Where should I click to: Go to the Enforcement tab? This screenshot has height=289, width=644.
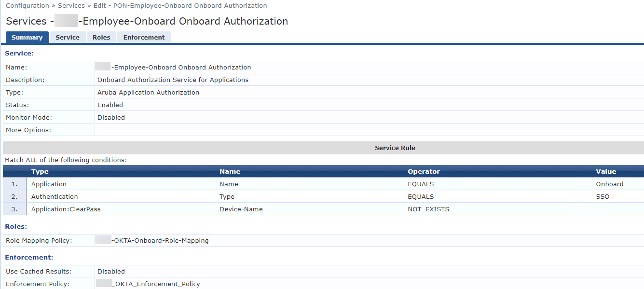pos(144,38)
